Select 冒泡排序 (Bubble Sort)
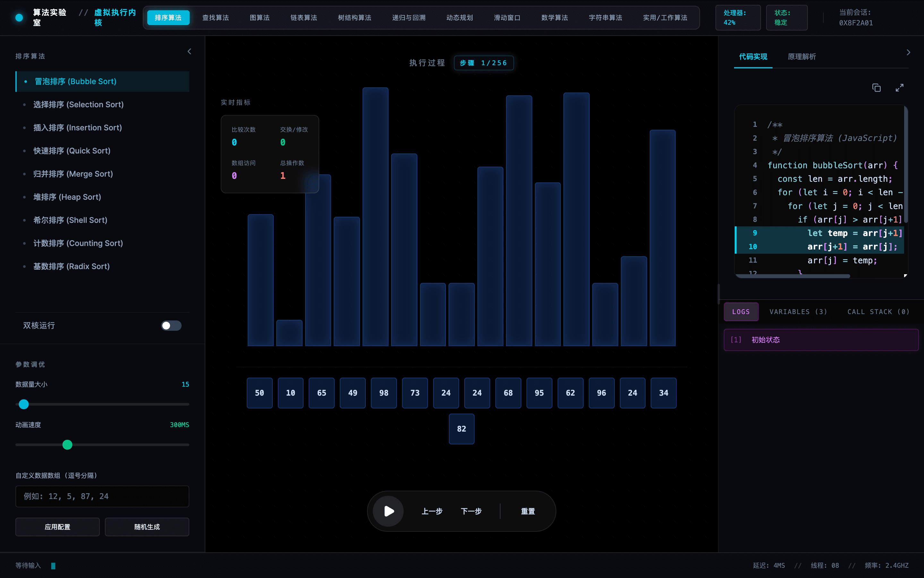This screenshot has width=924, height=578. pyautogui.click(x=102, y=82)
